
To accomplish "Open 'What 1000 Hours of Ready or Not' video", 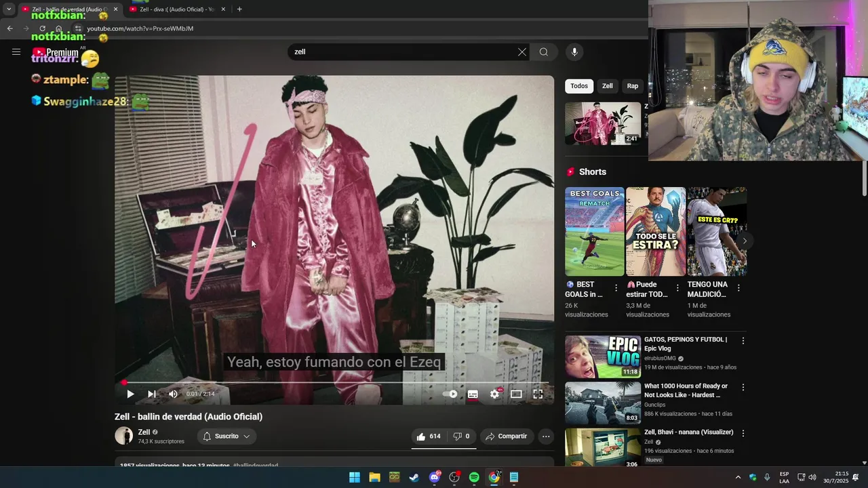I will pos(686,390).
